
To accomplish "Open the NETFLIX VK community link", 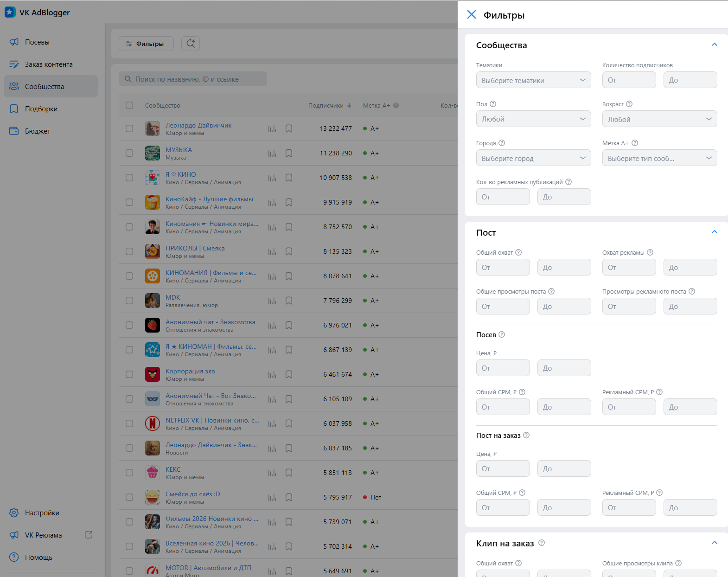I will (212, 420).
